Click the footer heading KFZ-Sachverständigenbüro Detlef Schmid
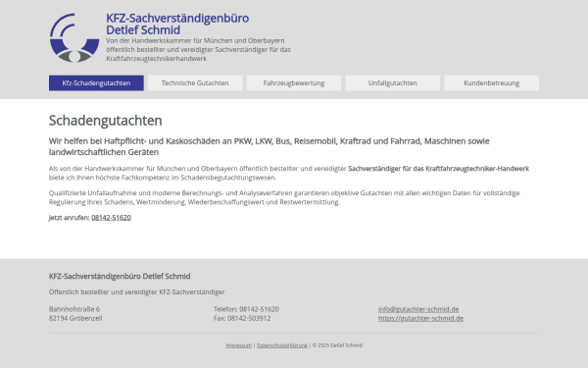The width and height of the screenshot is (588, 368). pyautogui.click(x=120, y=276)
